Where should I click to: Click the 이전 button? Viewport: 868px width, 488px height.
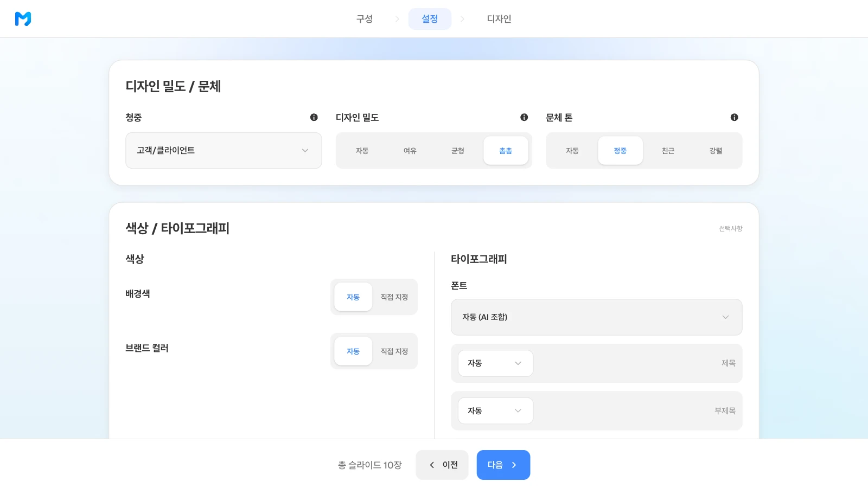[442, 465]
